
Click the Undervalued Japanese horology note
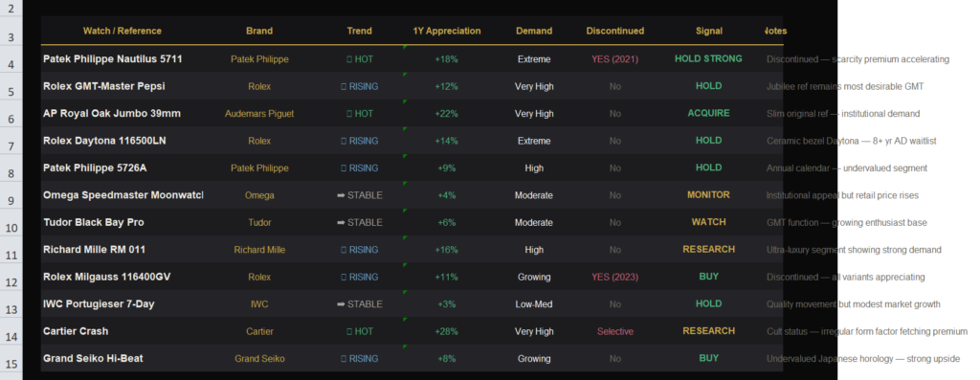(x=863, y=359)
